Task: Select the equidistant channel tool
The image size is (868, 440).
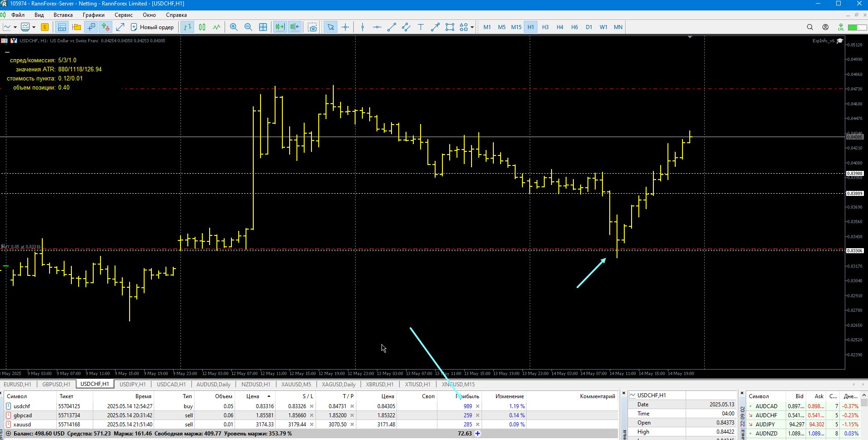Action: (406, 27)
